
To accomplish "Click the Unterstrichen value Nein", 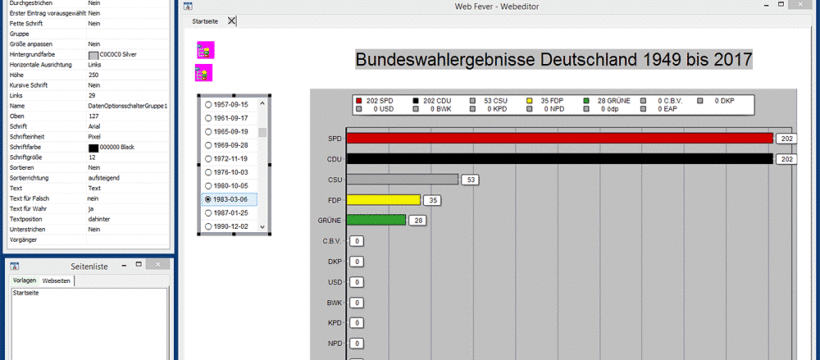I will coord(94,230).
